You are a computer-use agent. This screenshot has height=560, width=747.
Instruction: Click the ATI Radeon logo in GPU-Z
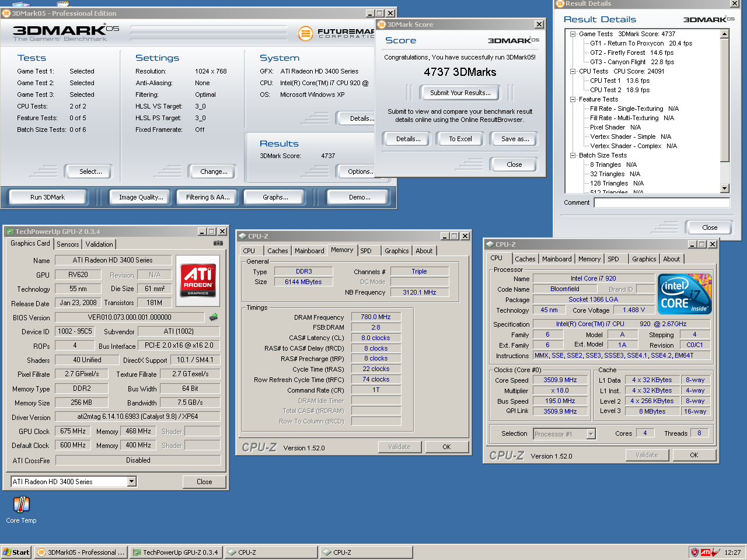click(x=198, y=279)
